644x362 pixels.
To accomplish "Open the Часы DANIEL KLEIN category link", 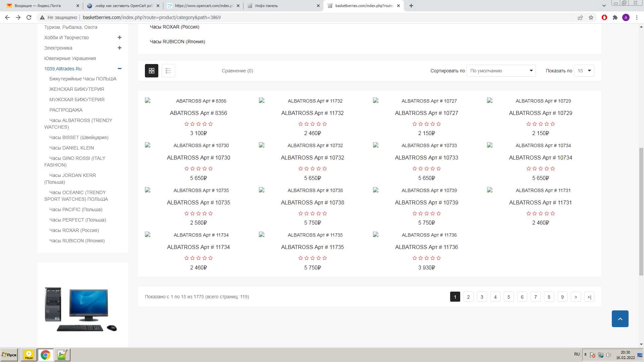I will (x=71, y=148).
